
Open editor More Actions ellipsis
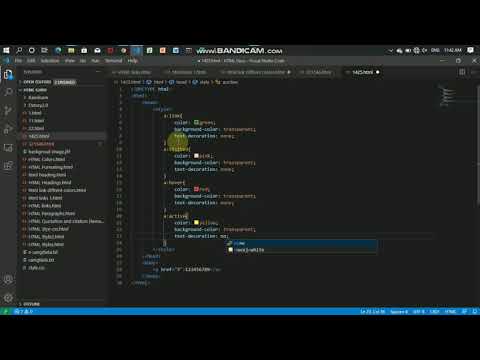point(474,72)
